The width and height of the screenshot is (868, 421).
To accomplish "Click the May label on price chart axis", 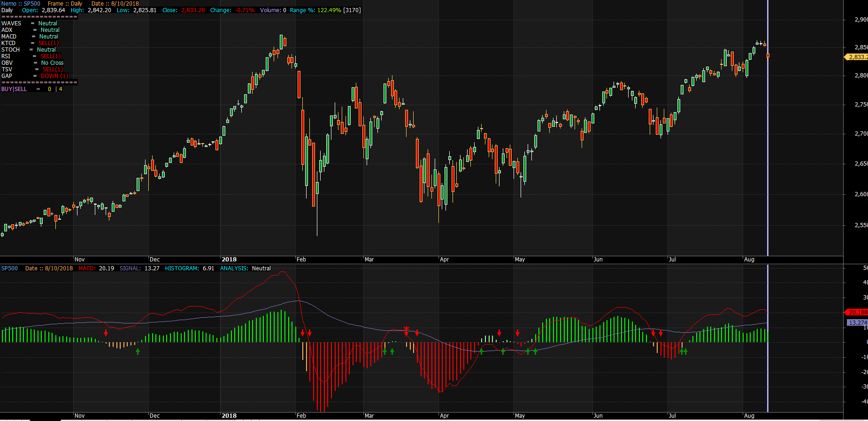I will point(520,259).
